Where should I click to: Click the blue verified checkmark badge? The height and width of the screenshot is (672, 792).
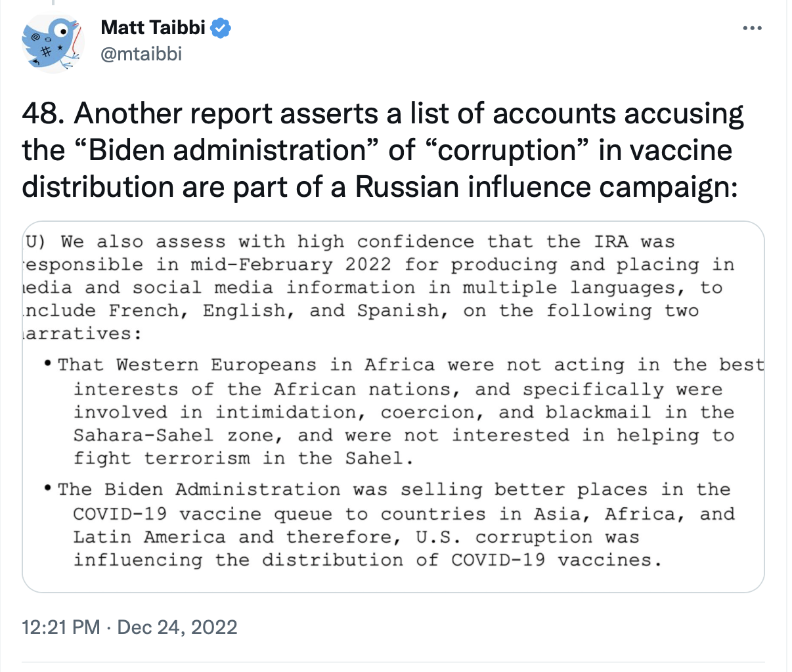[x=221, y=28]
